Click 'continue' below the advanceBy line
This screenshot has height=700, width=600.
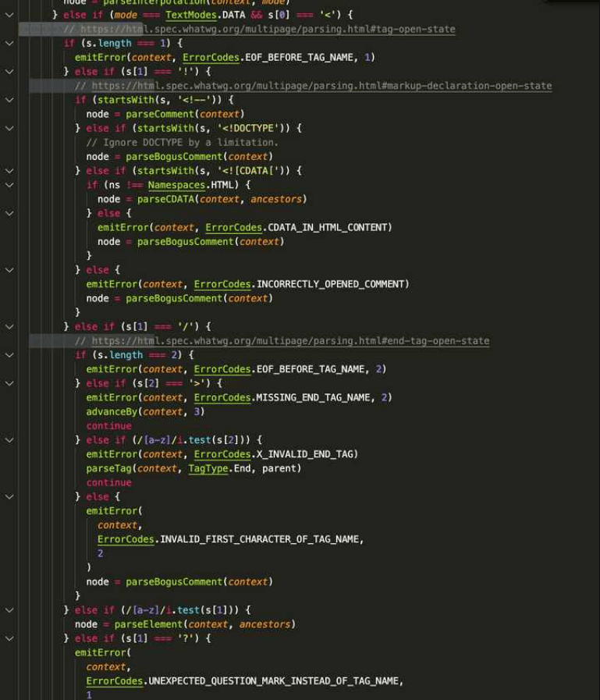[109, 426]
